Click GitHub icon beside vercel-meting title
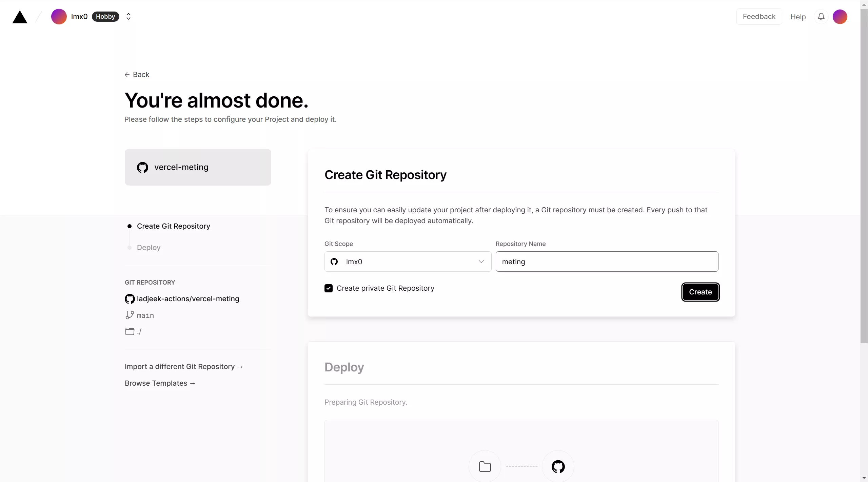 coord(142,167)
